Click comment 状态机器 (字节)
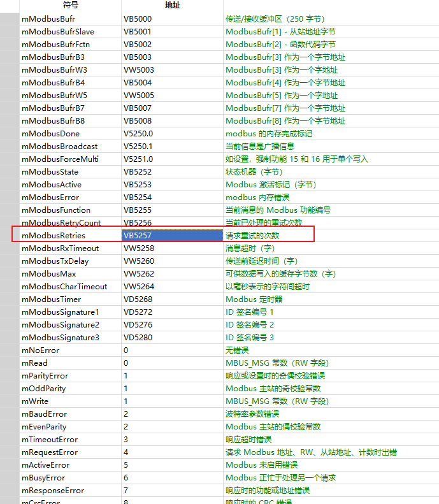Image resolution: width=439 pixels, height=504 pixels. point(254,172)
